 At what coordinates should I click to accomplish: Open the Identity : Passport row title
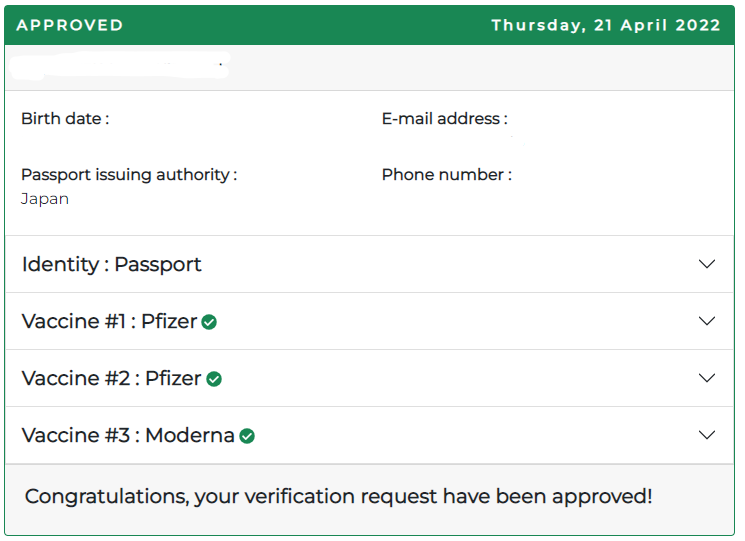(x=112, y=265)
